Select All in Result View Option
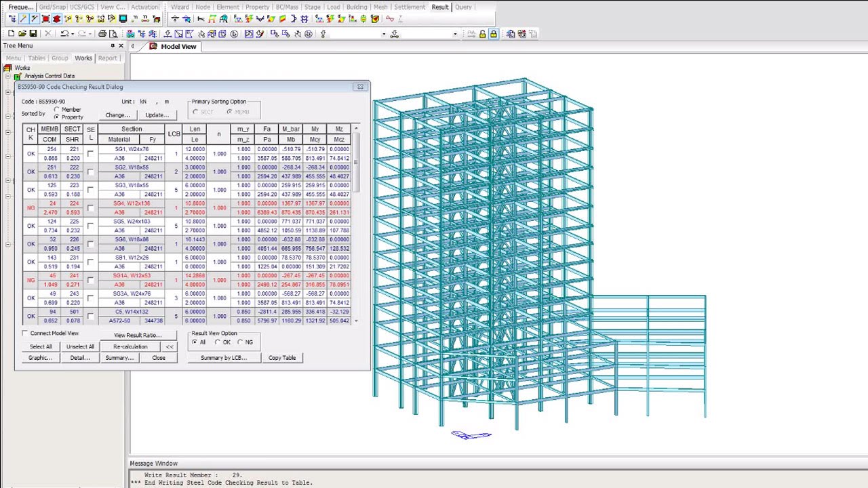Screen dimensions: 868x488 click(195, 342)
